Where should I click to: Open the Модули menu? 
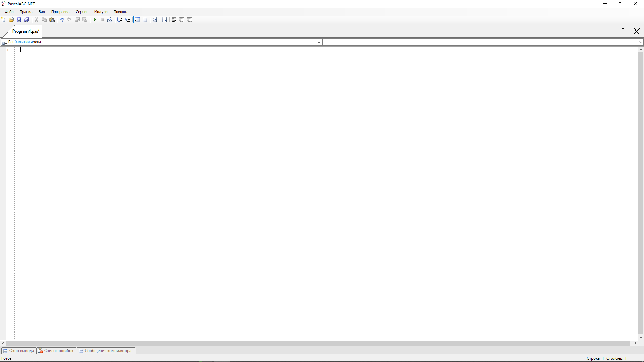(101, 12)
